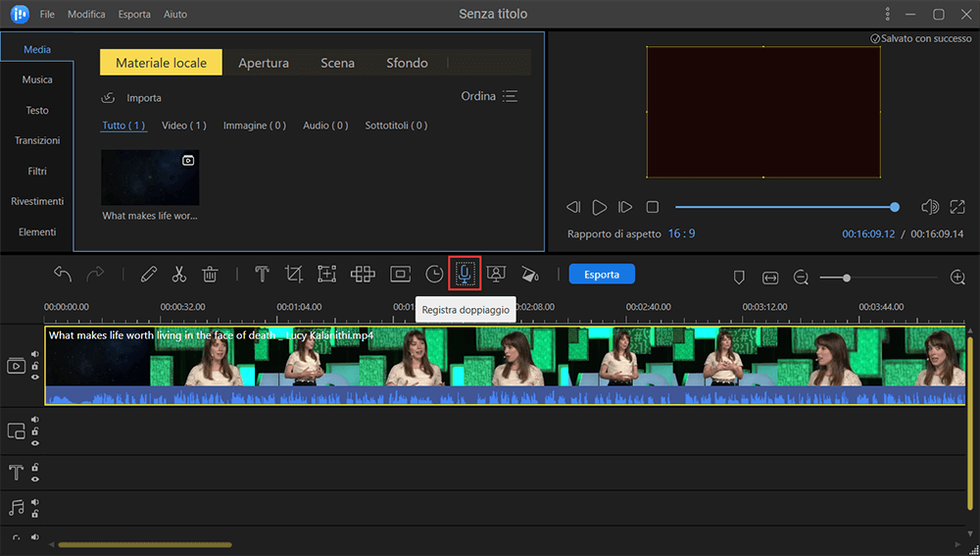
Task: Click the trash delete icon in toolbar
Action: click(210, 275)
